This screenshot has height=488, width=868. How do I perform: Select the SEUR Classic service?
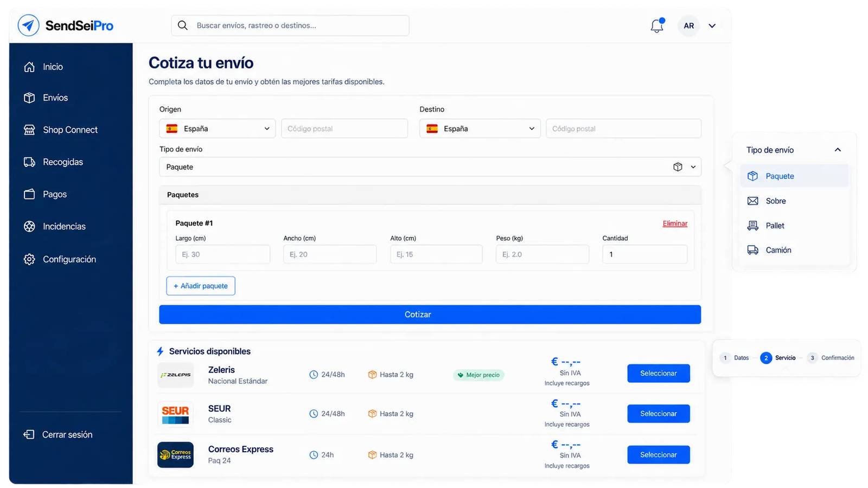(659, 414)
